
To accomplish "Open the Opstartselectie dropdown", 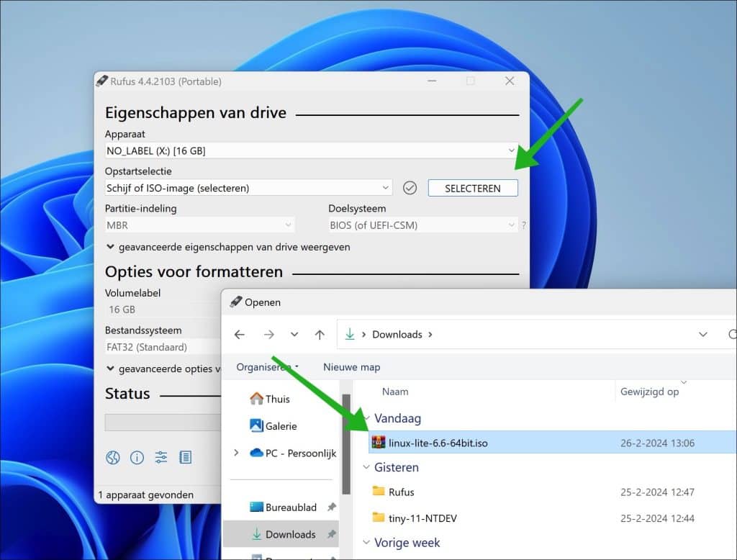I will pyautogui.click(x=248, y=188).
